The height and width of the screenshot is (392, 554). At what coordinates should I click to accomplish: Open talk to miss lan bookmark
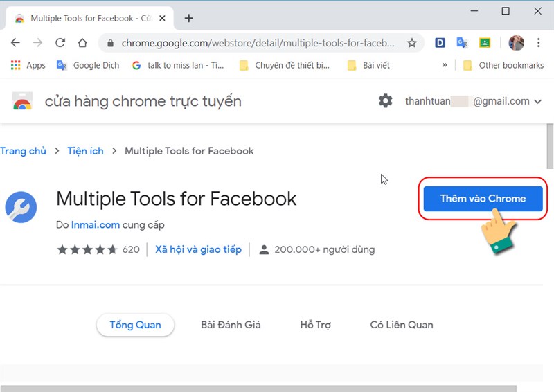tap(178, 65)
